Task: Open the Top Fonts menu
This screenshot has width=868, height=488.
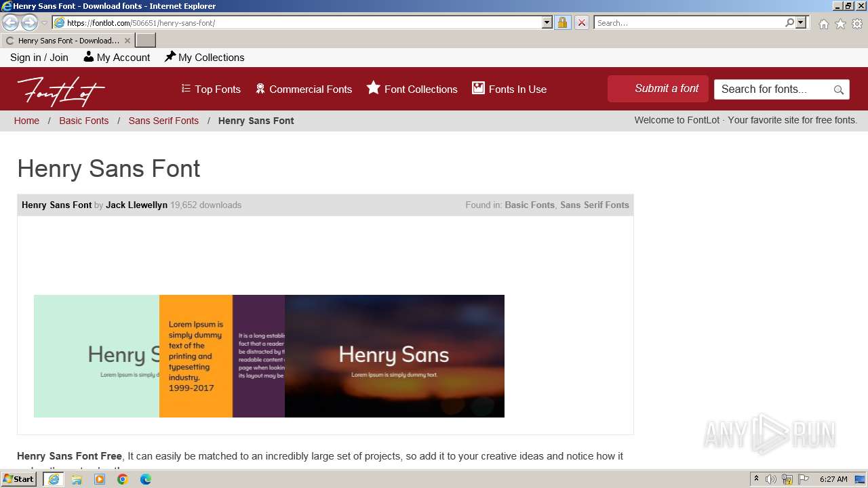Action: (217, 89)
